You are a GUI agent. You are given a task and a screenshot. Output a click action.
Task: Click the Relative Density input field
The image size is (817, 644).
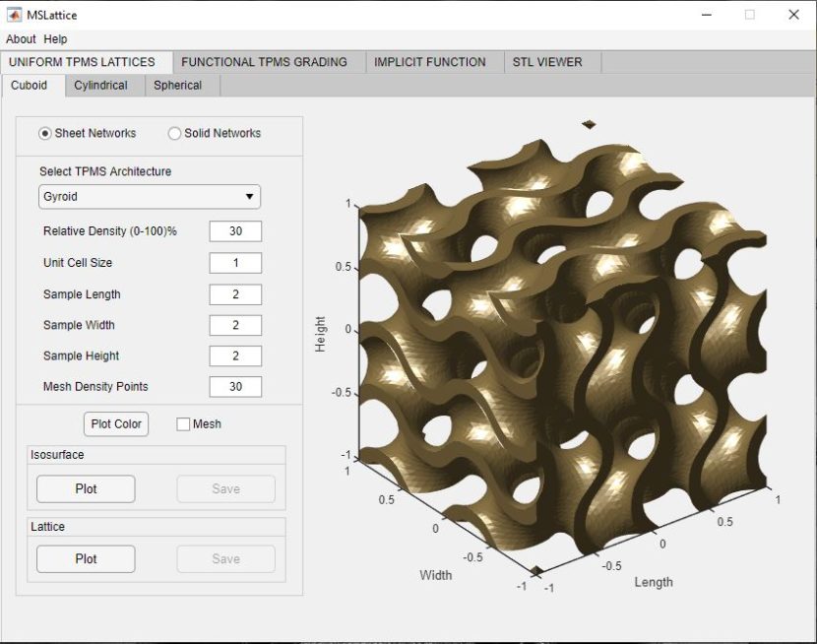tap(235, 231)
